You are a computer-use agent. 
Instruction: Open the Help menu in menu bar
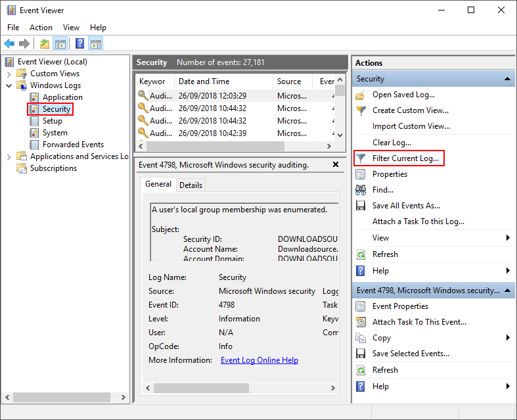(x=98, y=28)
